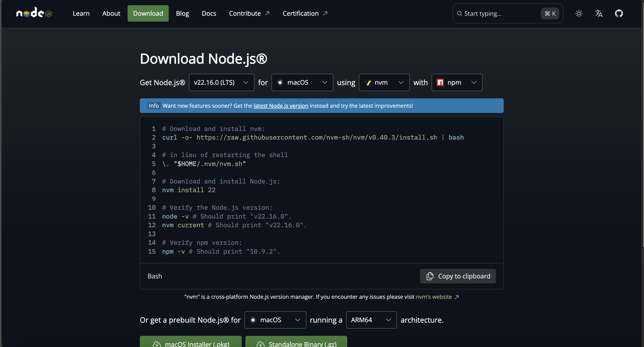The image size is (644, 347).
Task: Follow the nvm's website link
Action: click(x=434, y=297)
